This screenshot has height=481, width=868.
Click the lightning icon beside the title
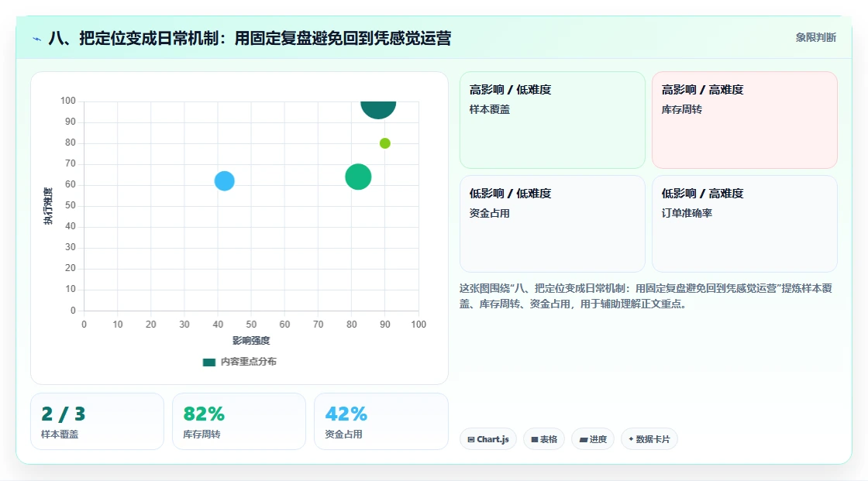[37, 39]
